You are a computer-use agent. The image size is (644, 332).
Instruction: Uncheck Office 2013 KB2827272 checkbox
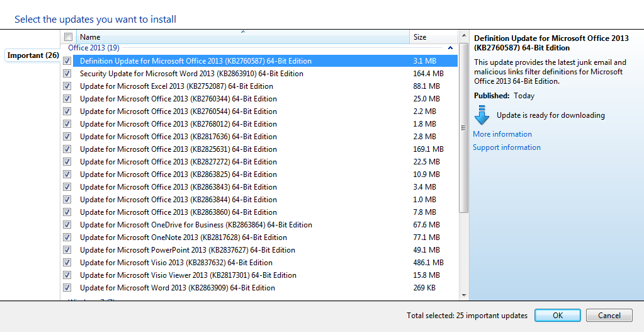click(x=67, y=162)
